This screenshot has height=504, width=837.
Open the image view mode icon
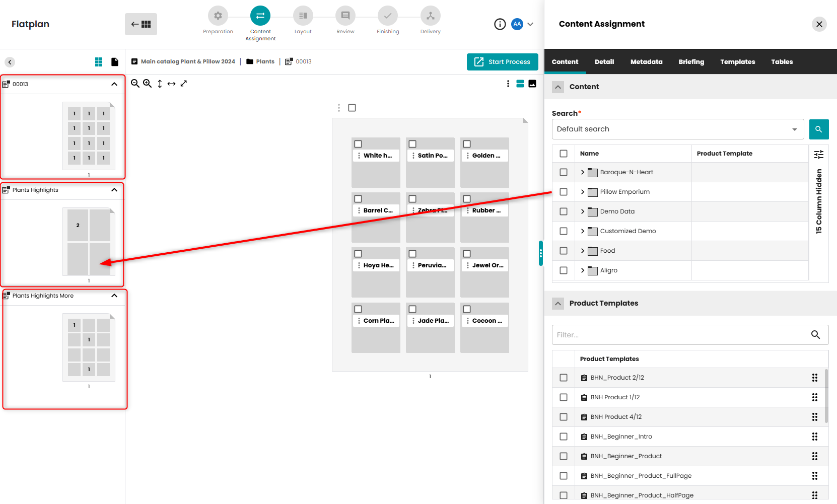click(532, 84)
